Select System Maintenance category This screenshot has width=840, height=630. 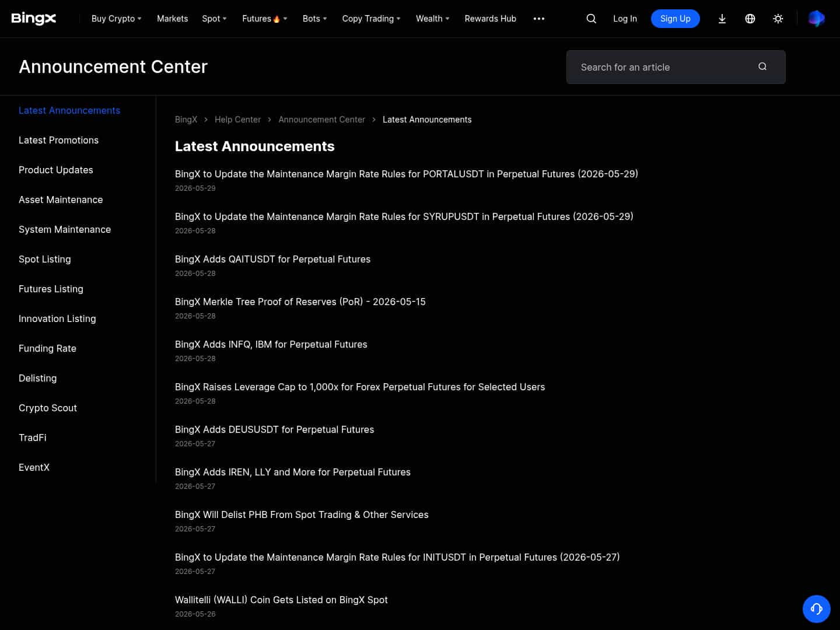(x=65, y=229)
